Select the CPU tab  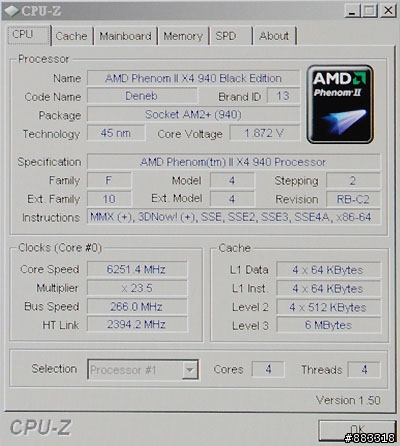(x=29, y=35)
